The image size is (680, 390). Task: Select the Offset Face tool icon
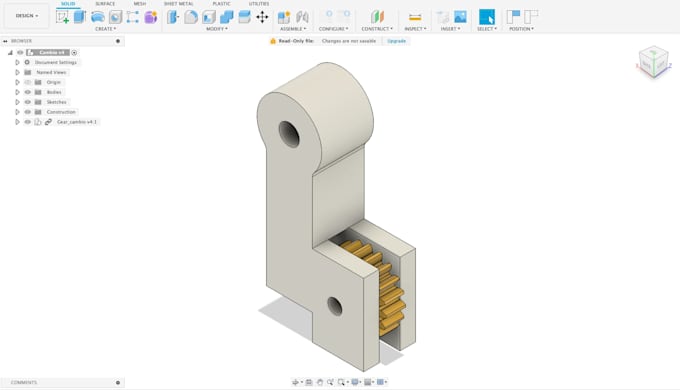(244, 17)
